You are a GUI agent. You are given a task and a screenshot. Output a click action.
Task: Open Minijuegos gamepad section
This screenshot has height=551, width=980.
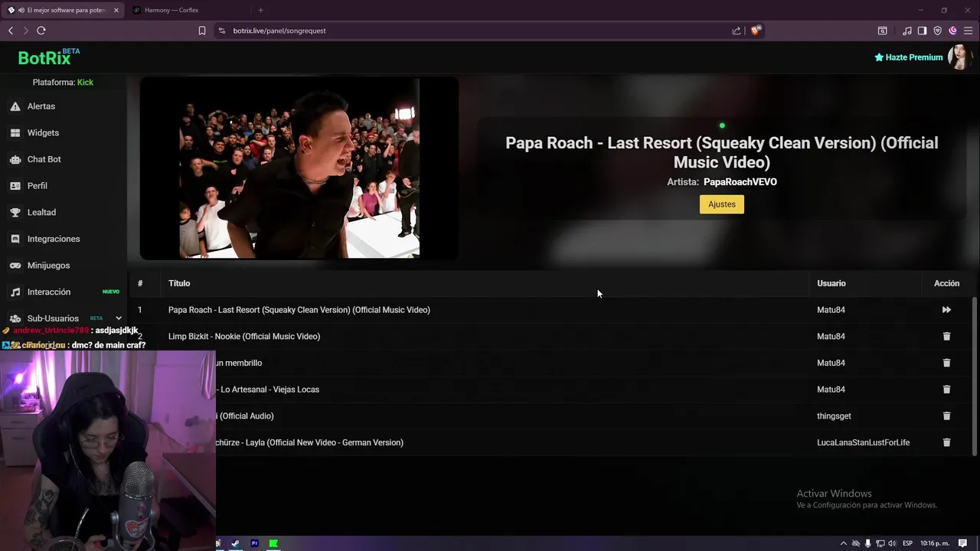[15, 266]
